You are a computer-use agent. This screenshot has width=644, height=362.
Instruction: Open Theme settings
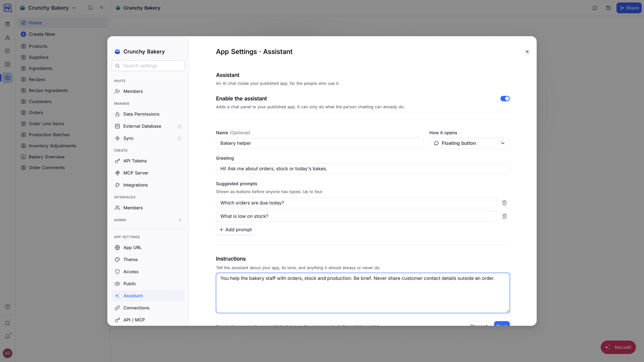pos(148,259)
